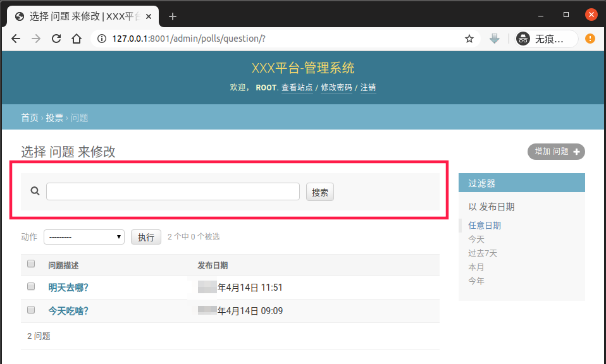The height and width of the screenshot is (364, 606).
Task: Go to browser home page icon
Action: 77,39
